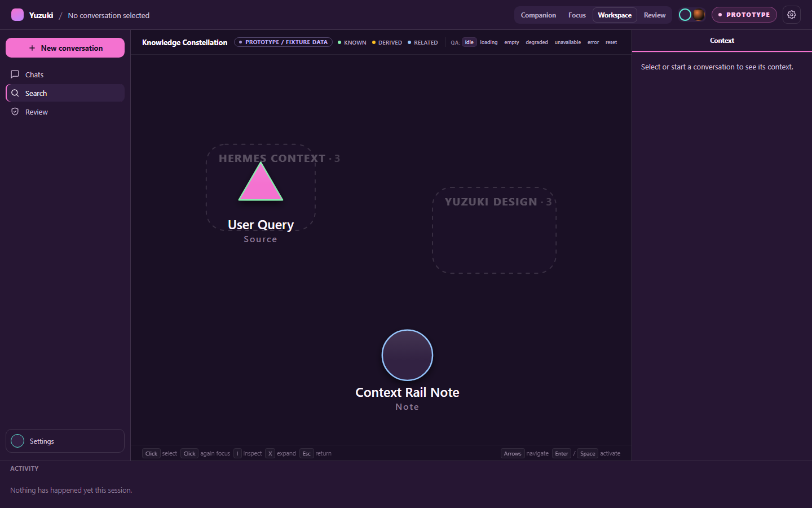Click the DERIVED legend item
812x508 pixels.
click(387, 42)
